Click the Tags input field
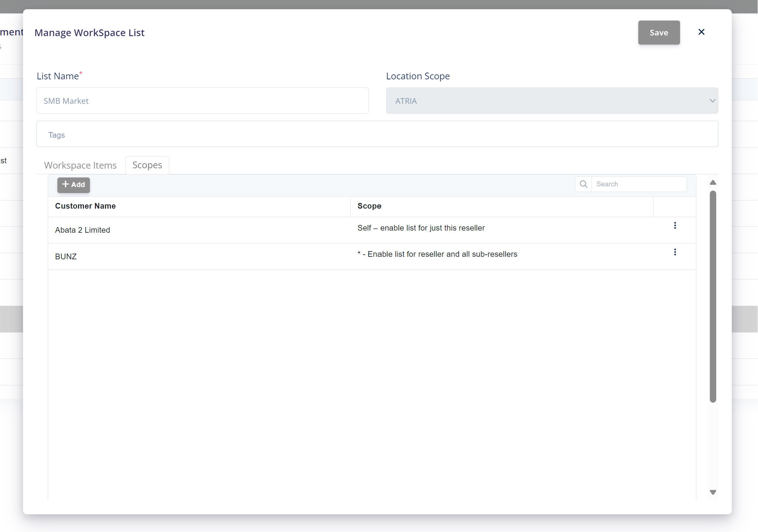This screenshot has width=758, height=532. click(377, 134)
